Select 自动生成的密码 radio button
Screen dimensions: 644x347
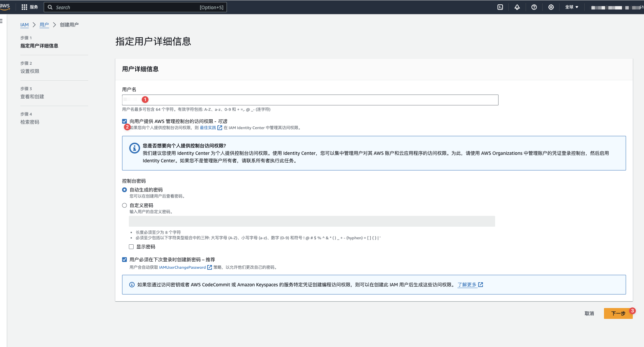pos(124,190)
